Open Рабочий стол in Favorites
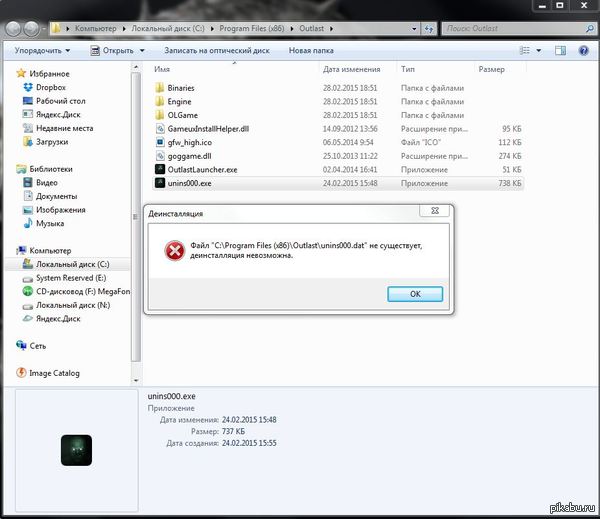The height and width of the screenshot is (519, 600). click(54, 101)
